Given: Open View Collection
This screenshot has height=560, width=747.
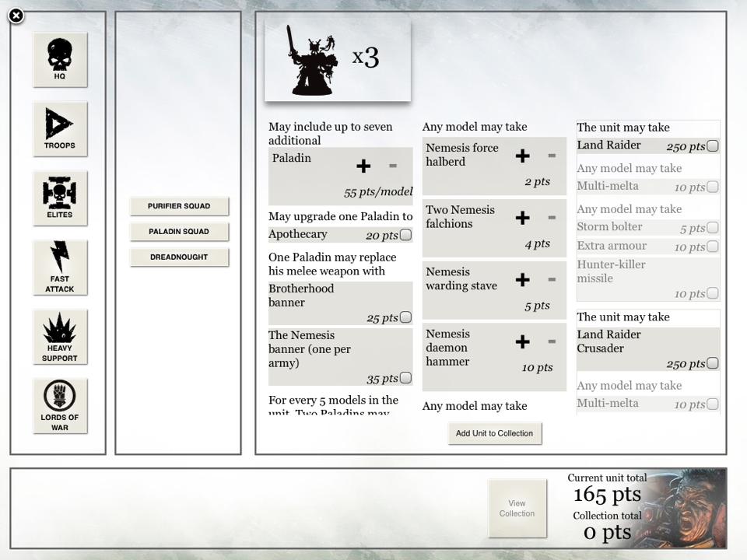Looking at the screenshot, I should [517, 508].
